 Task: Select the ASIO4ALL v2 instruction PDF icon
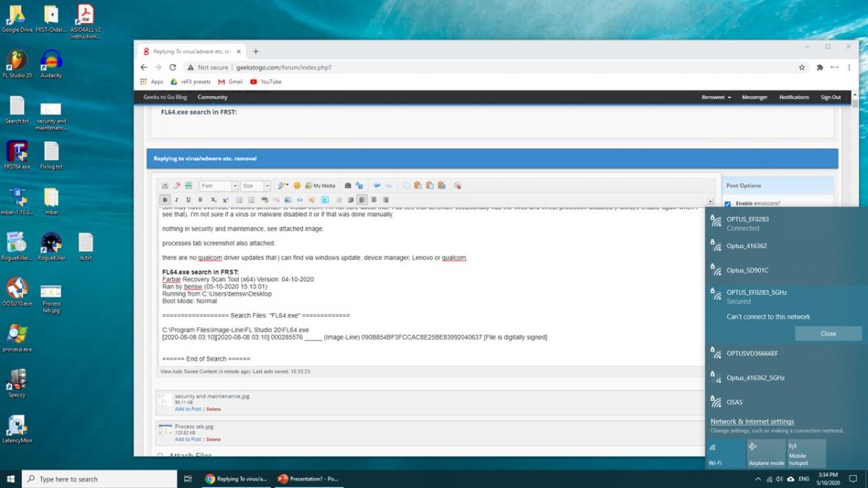pos(85,22)
